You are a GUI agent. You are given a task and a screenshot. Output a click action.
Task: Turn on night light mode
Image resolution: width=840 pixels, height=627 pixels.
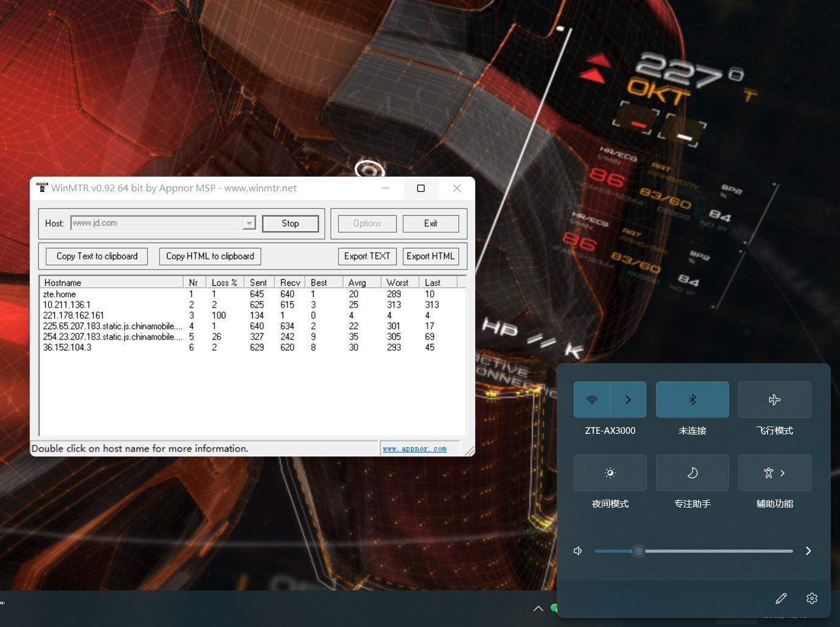[x=610, y=473]
